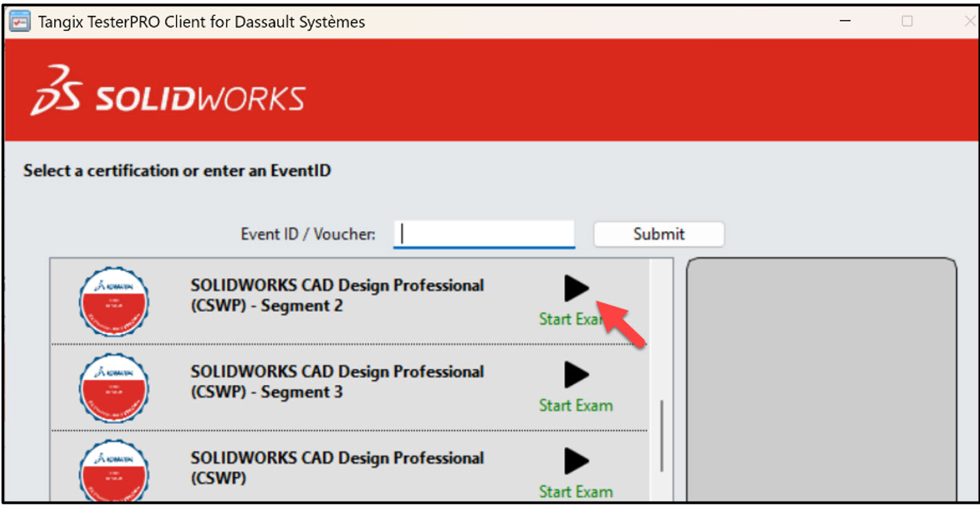This screenshot has height=505, width=980.
Task: Focus the Event ID / Voucher text field
Action: click(x=483, y=234)
